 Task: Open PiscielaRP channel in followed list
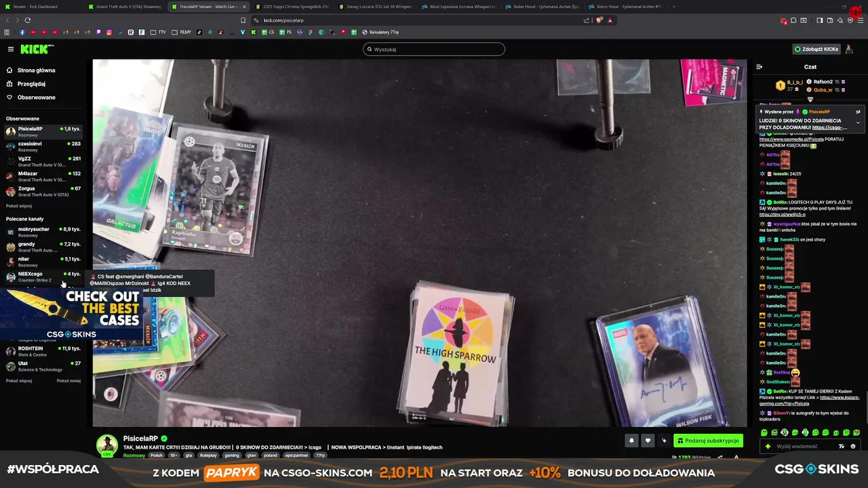point(43,131)
